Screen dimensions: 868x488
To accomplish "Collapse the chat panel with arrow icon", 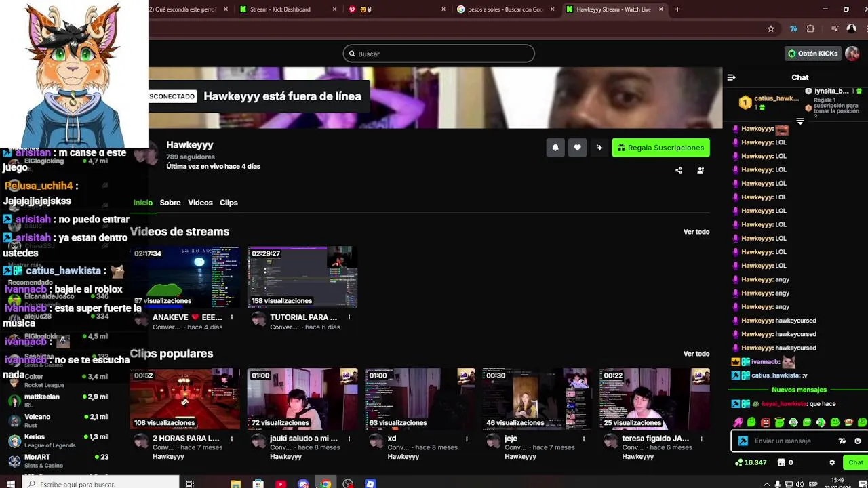I will point(731,77).
